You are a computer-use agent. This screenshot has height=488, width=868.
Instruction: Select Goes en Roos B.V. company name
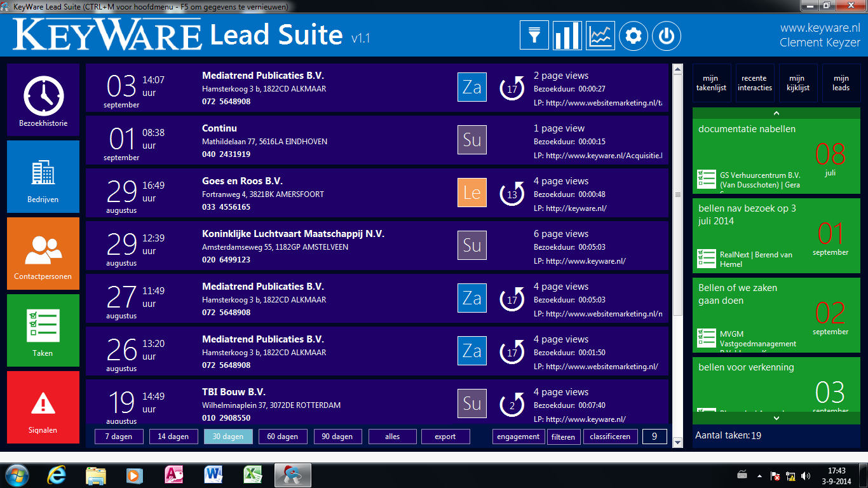[x=242, y=181]
